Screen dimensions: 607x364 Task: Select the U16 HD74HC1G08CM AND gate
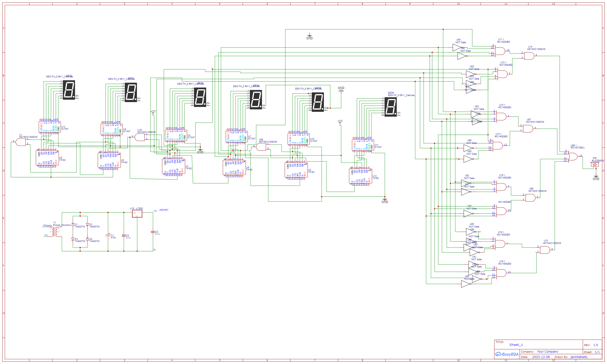[x=139, y=137]
